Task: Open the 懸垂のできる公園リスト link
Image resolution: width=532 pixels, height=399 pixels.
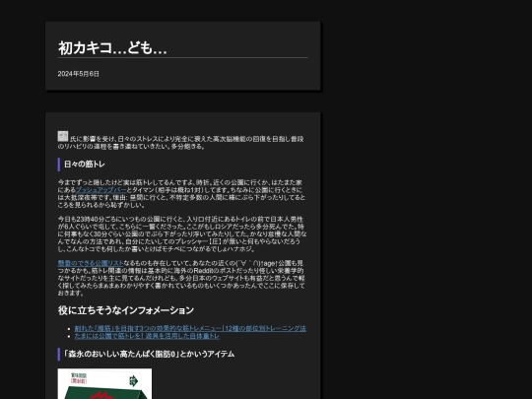Action: (x=91, y=263)
